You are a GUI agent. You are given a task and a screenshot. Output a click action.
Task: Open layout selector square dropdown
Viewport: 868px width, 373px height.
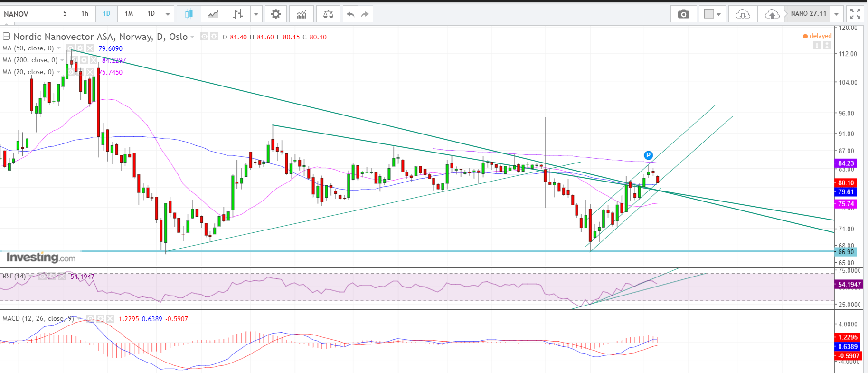click(x=712, y=14)
